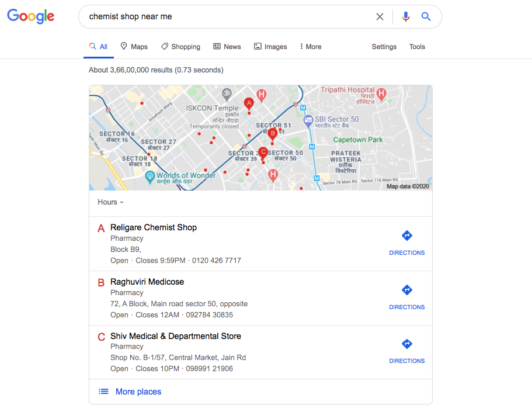Image resolution: width=532 pixels, height=415 pixels.
Task: Get directions to Raghuviri Medicose
Action: [407, 298]
